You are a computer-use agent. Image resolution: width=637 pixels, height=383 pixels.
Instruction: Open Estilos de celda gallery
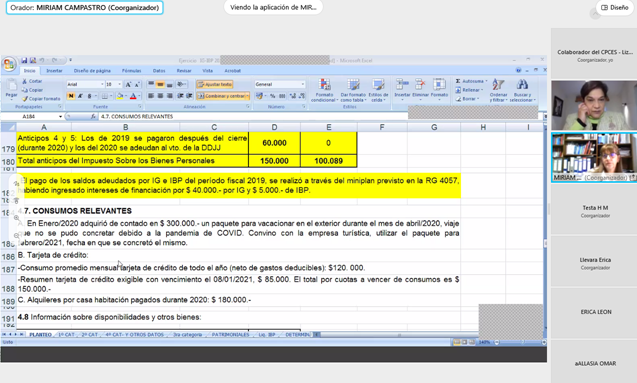coord(378,90)
